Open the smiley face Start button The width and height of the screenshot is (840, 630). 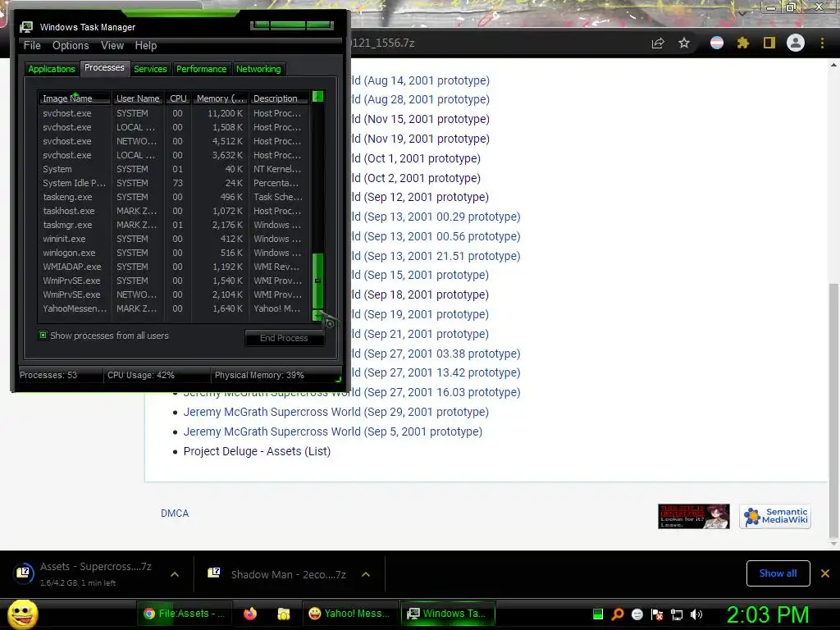[x=22, y=614]
